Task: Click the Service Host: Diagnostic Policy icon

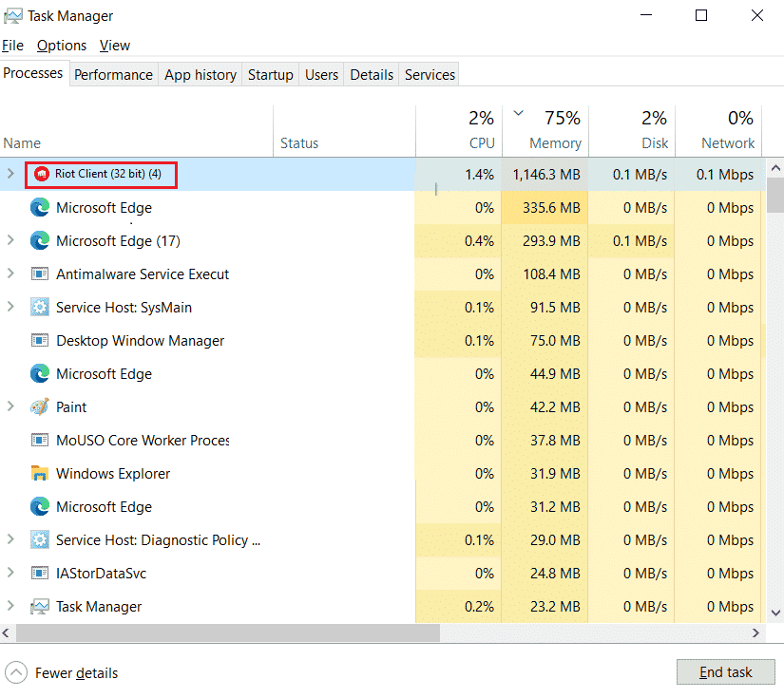Action: [39, 539]
